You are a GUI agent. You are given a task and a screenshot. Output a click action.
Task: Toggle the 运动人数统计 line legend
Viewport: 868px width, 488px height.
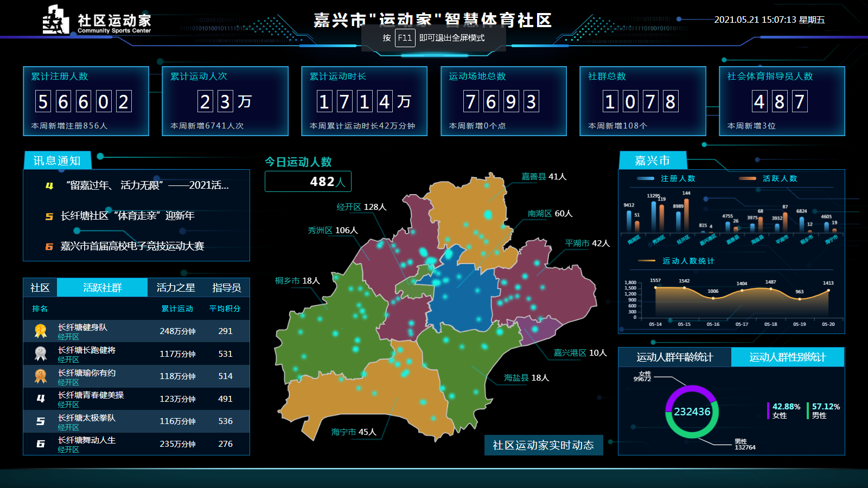677,261
